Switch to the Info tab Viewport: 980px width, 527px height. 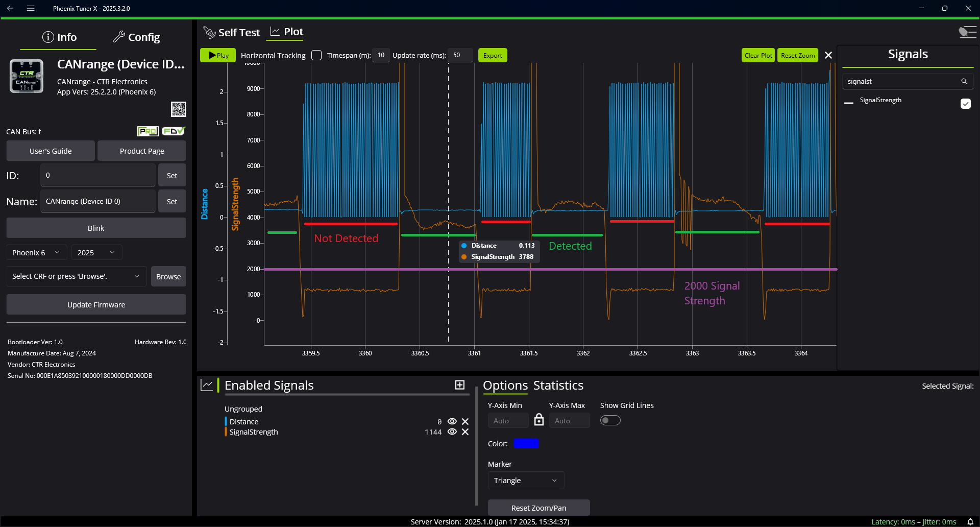(59, 37)
